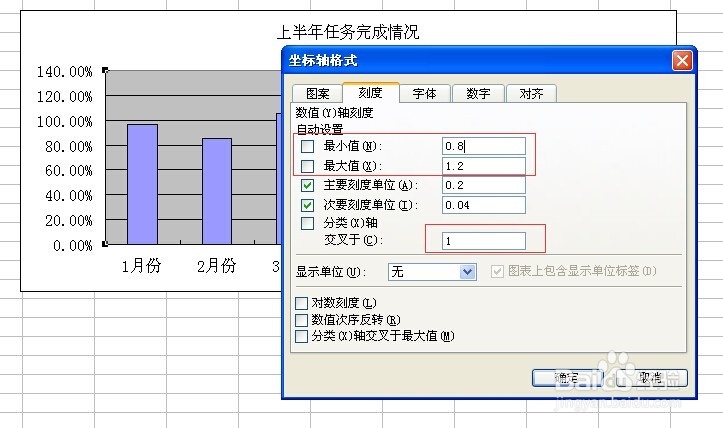
Task: Click the 60.00% axis label
Action: coord(68,171)
